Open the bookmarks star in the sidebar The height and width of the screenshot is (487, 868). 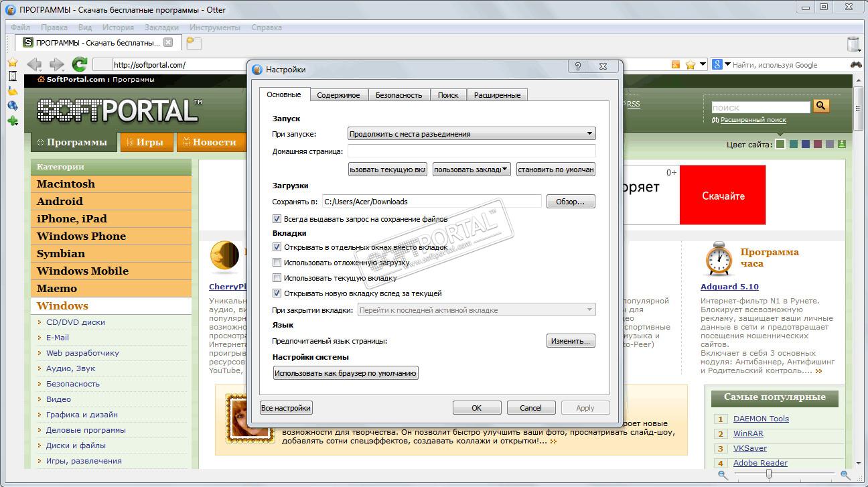[x=12, y=62]
